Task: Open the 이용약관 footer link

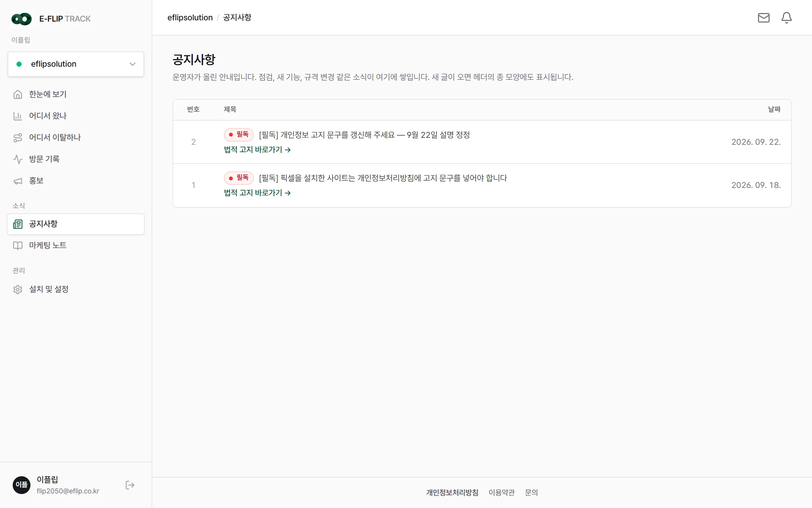Action: click(x=501, y=492)
